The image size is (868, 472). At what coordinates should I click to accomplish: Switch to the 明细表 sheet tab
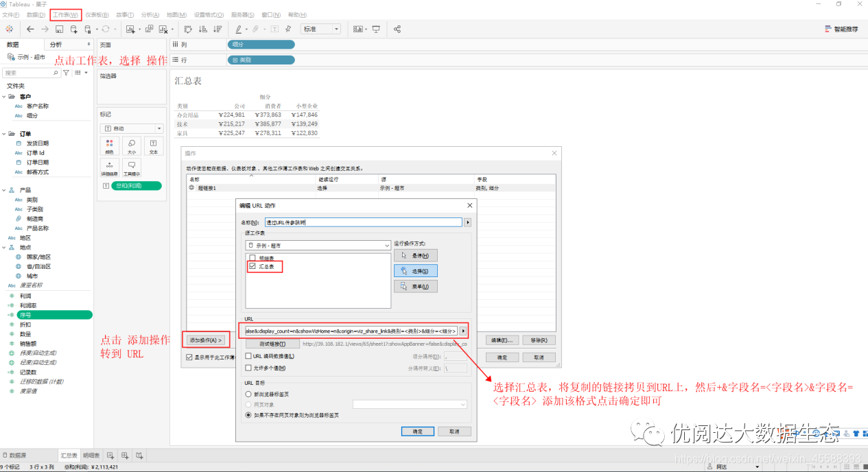[91, 456]
